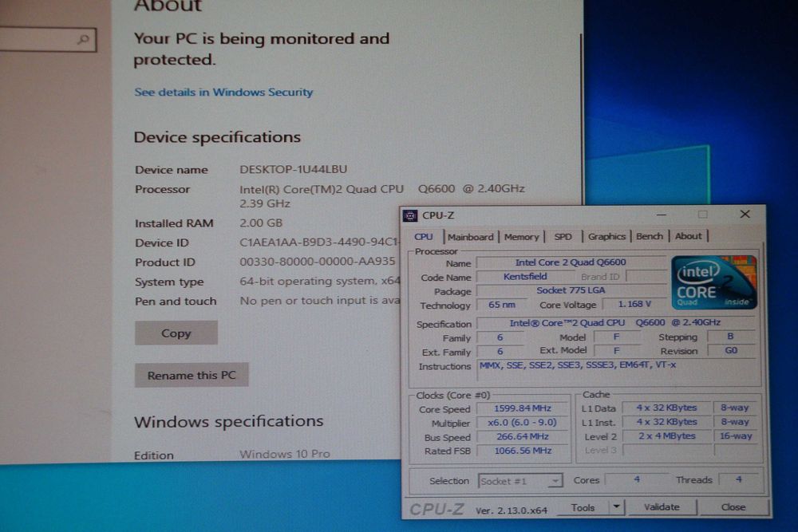Select the processor name Intel Core 2 Quad Q6600

tap(571, 262)
